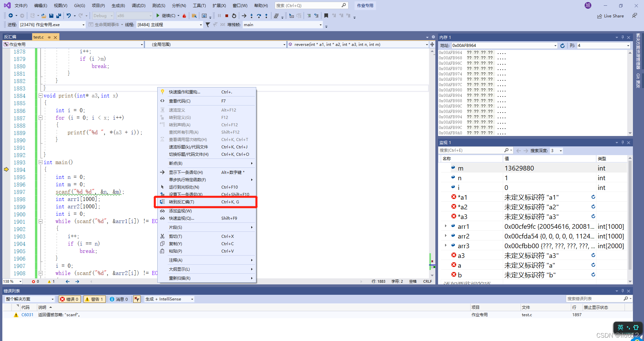
Task: Expand the arr1 watch entry
Action: [x=445, y=226]
